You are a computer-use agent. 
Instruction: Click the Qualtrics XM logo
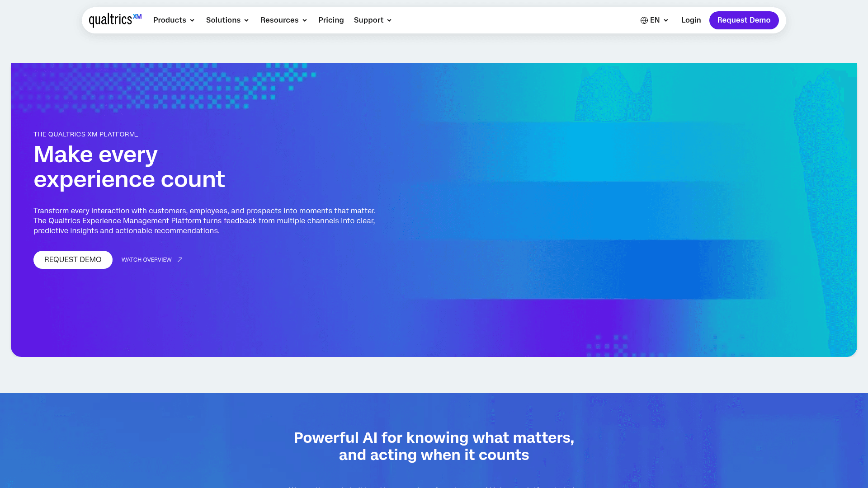coord(115,20)
